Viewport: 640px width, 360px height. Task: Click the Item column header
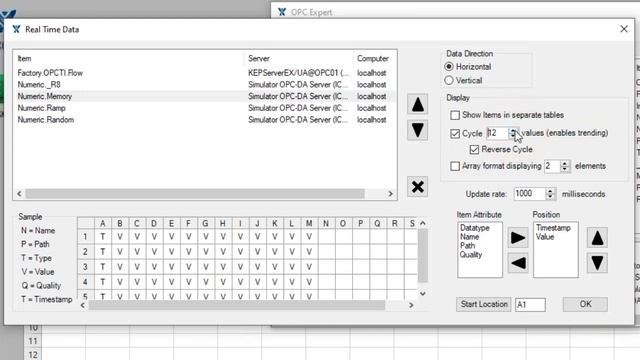[x=129, y=58]
